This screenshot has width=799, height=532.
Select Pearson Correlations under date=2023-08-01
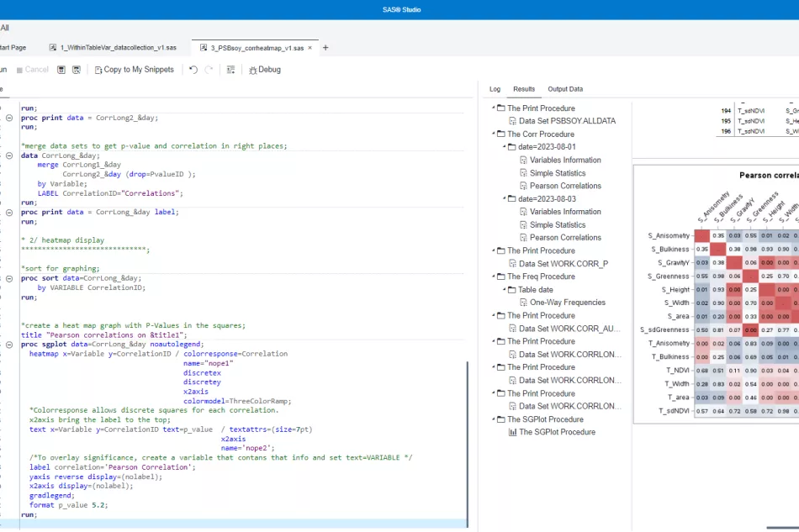[560, 186]
